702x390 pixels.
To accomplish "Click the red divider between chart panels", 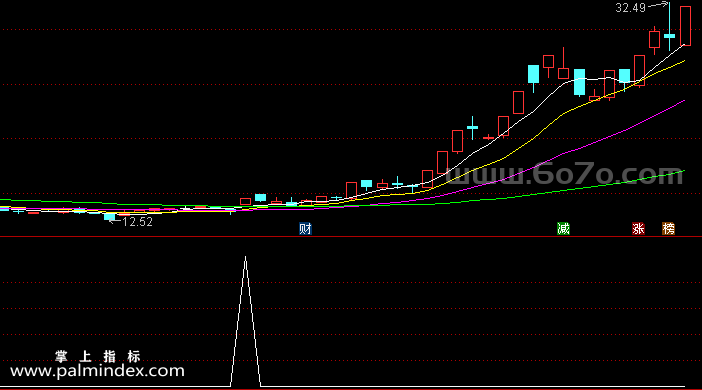I will (351, 236).
